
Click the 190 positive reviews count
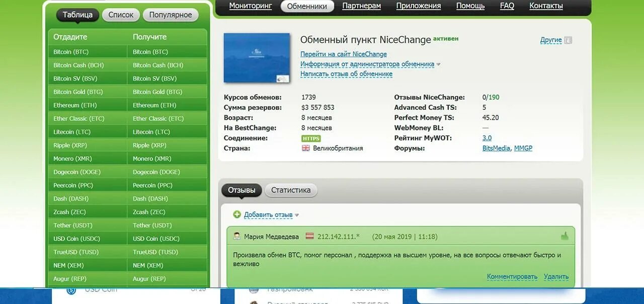[x=494, y=98]
